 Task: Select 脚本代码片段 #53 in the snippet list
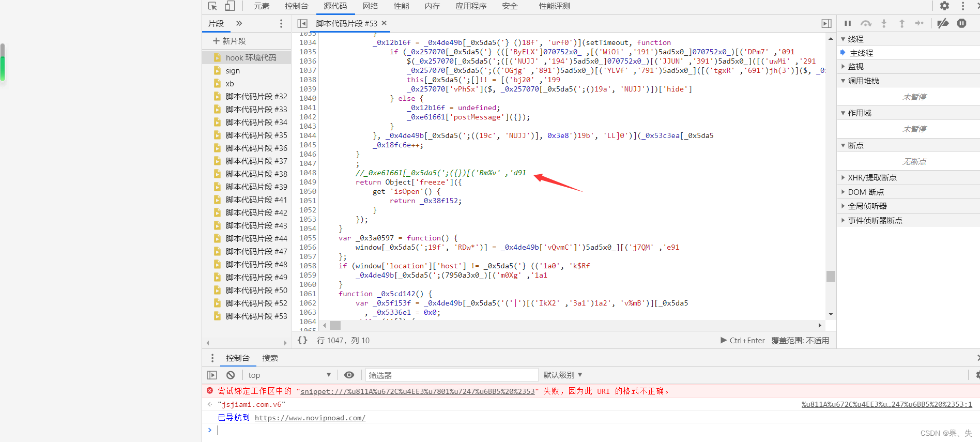click(x=247, y=316)
